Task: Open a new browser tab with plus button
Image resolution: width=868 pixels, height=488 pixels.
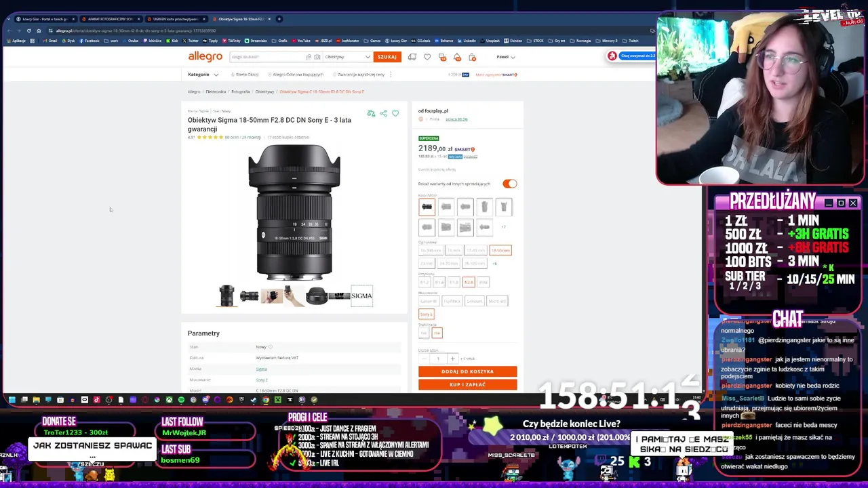Action: [279, 19]
